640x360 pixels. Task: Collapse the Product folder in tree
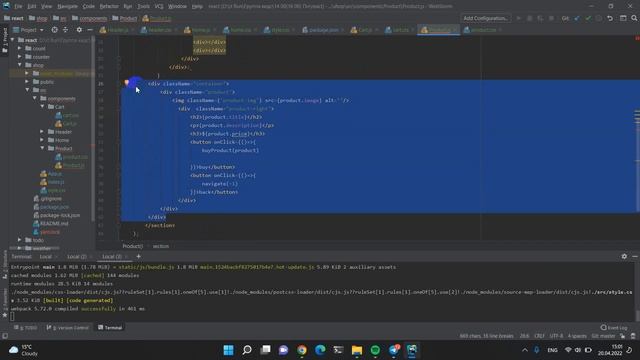42,148
